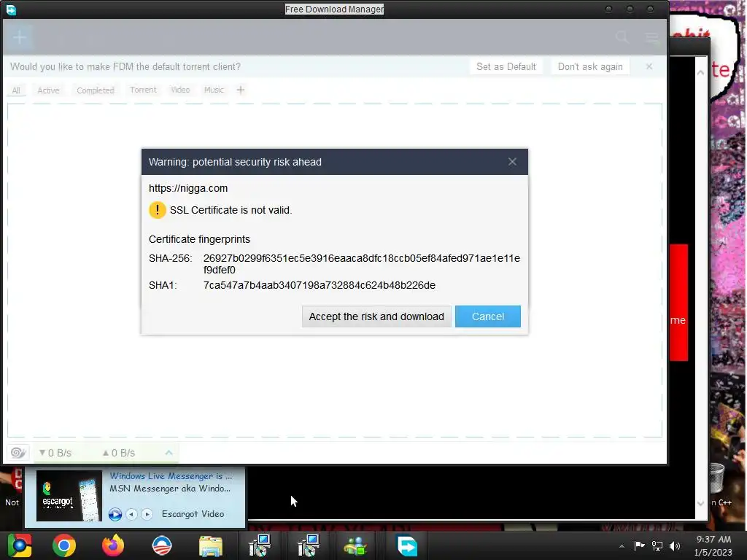Cancel the security warning dialog
This screenshot has height=560, width=747.
point(488,316)
